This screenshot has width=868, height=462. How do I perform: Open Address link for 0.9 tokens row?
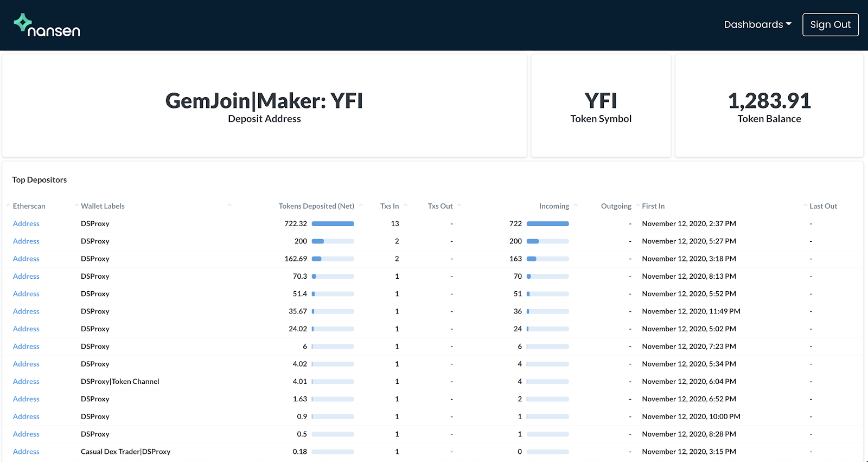pyautogui.click(x=26, y=416)
